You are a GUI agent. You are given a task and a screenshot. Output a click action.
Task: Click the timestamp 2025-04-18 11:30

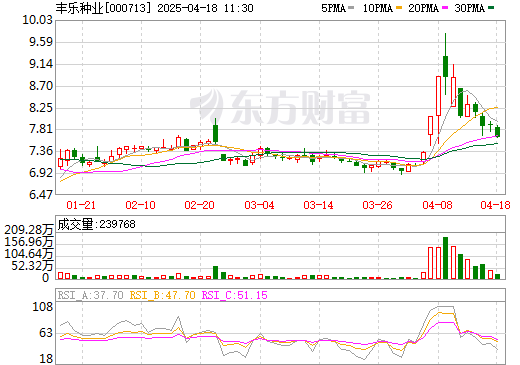point(206,8)
